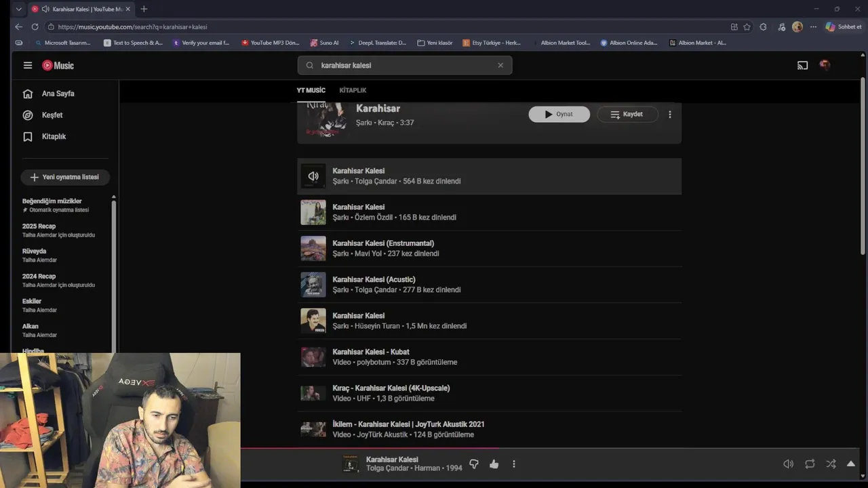Open Text to Speech bookmark
This screenshot has width=868, height=488.
click(x=133, y=43)
